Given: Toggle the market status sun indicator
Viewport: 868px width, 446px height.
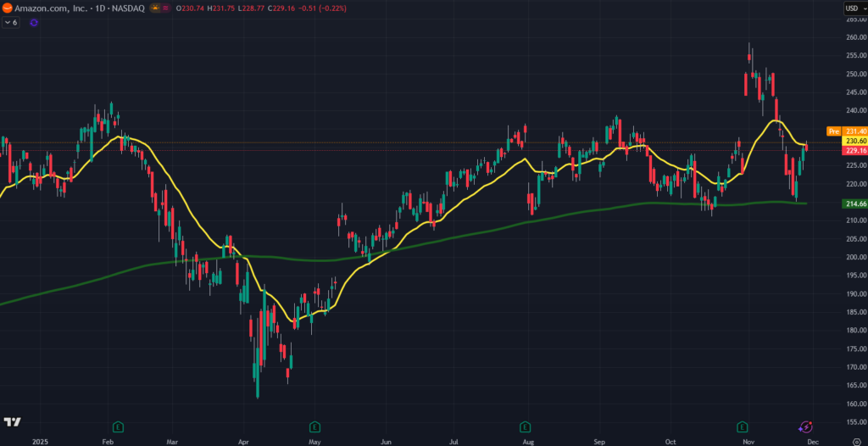Looking at the screenshot, I should click(153, 8).
